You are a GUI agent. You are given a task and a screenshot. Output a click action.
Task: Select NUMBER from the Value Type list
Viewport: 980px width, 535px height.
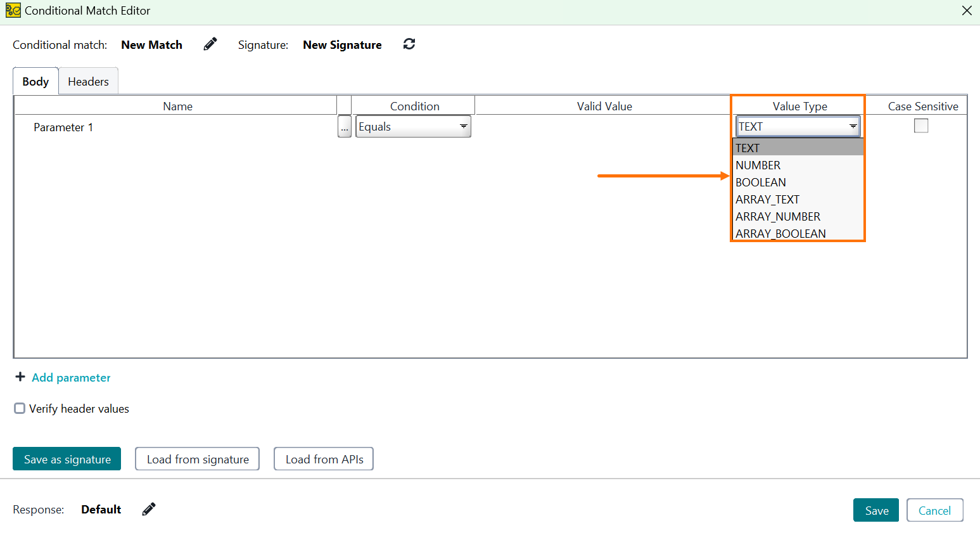tap(758, 165)
